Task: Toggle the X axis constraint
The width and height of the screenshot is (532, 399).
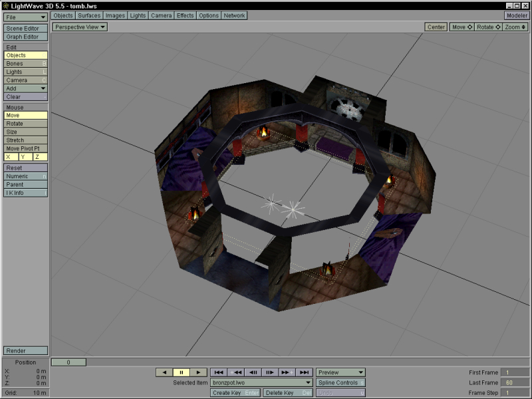Action: (10, 157)
